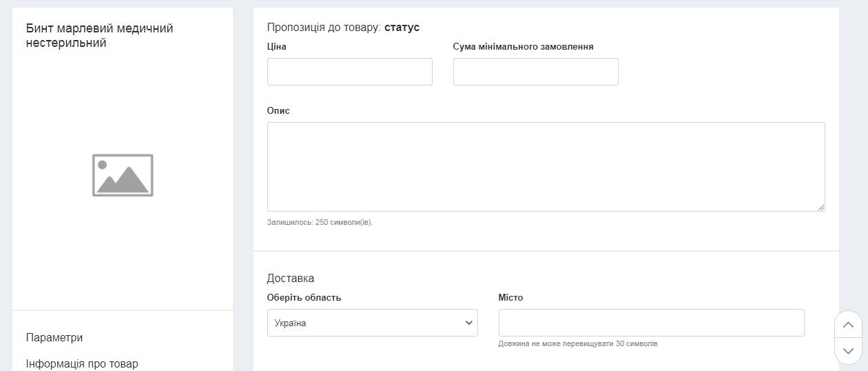Click the Місто label
Screen dimensions: 868x371
[x=510, y=298]
